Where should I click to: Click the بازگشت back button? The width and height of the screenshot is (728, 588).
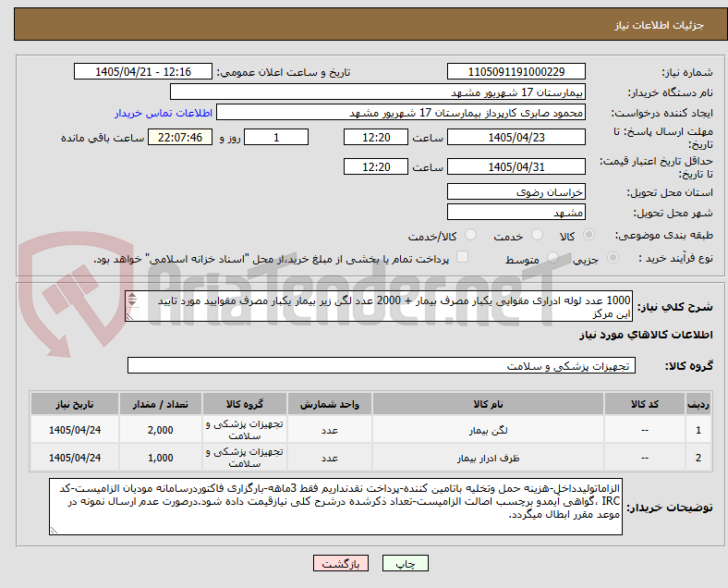pyautogui.click(x=341, y=563)
